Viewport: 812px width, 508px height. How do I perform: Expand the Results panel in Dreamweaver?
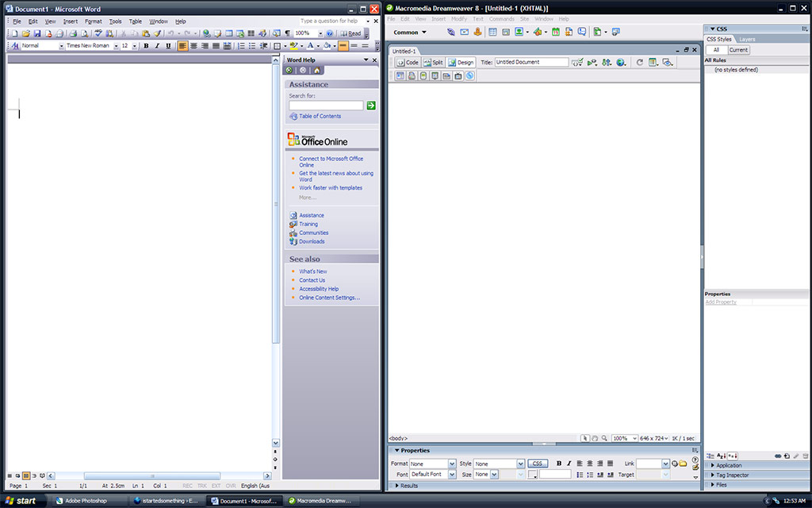click(407, 486)
